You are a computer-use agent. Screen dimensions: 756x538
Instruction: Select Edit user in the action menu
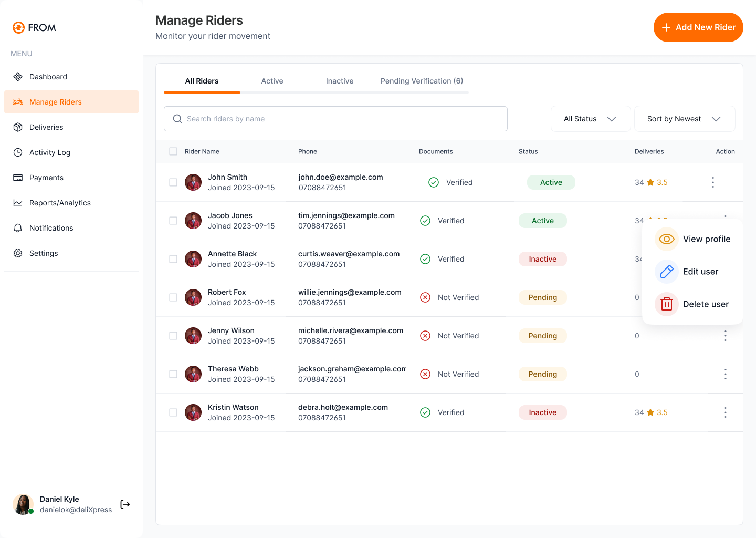(x=700, y=272)
